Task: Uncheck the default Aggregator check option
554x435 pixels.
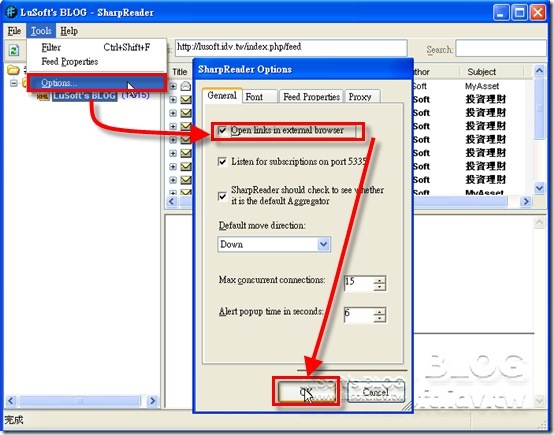Action: pos(222,196)
